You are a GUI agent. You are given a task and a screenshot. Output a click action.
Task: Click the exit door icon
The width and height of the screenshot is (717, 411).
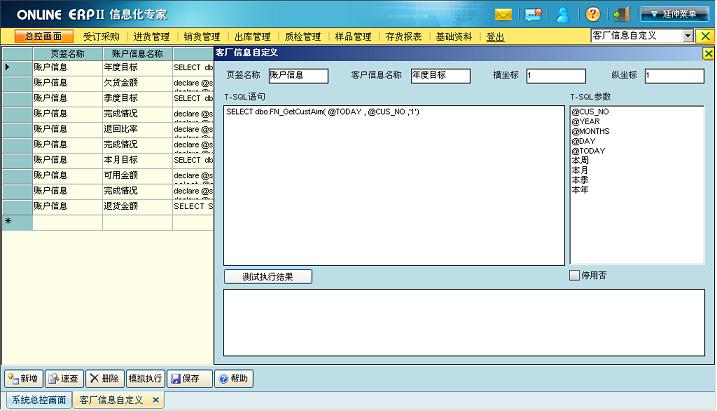point(621,15)
